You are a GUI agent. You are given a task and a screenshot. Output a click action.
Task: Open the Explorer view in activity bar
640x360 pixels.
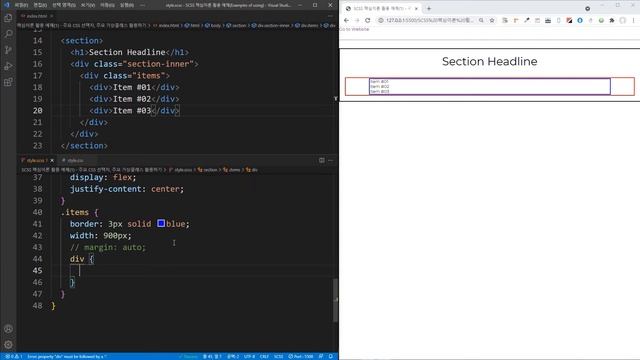[x=8, y=18]
